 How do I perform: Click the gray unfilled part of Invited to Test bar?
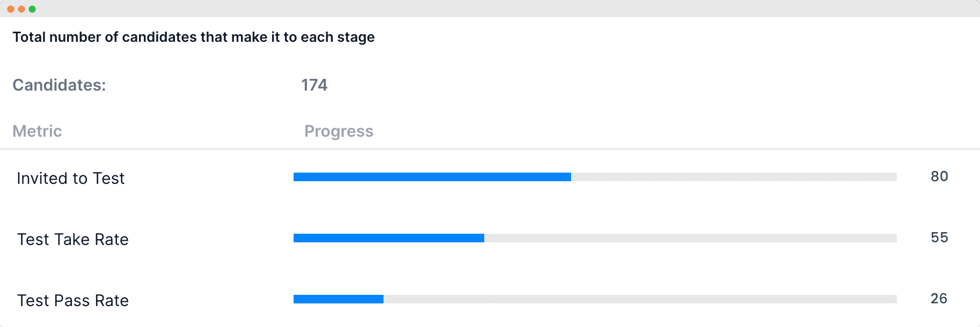click(x=734, y=177)
